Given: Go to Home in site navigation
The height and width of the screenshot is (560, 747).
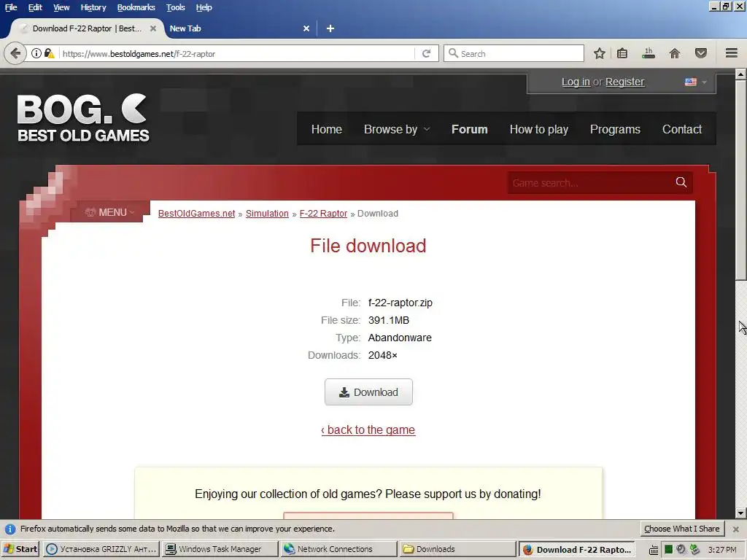Looking at the screenshot, I should (x=327, y=130).
